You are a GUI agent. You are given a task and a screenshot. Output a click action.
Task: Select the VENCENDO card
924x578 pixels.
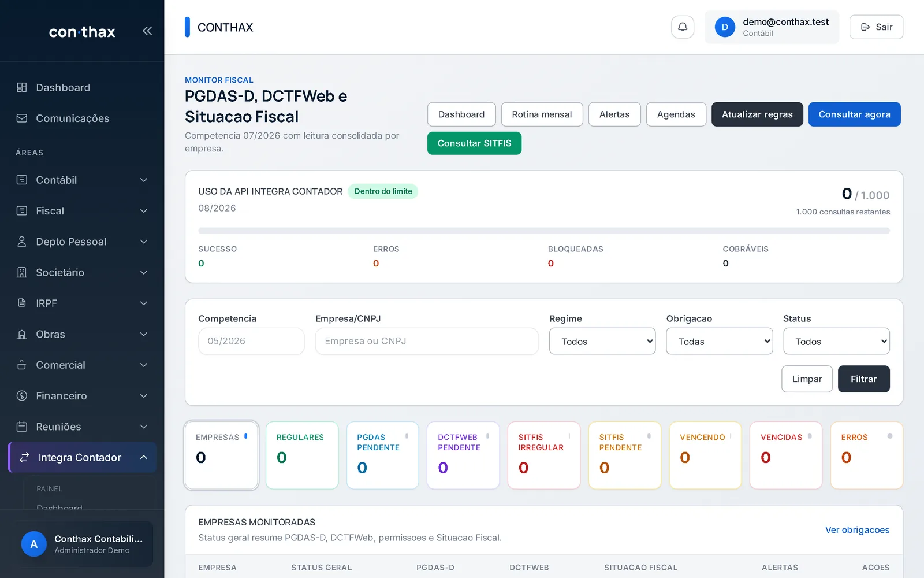point(705,455)
